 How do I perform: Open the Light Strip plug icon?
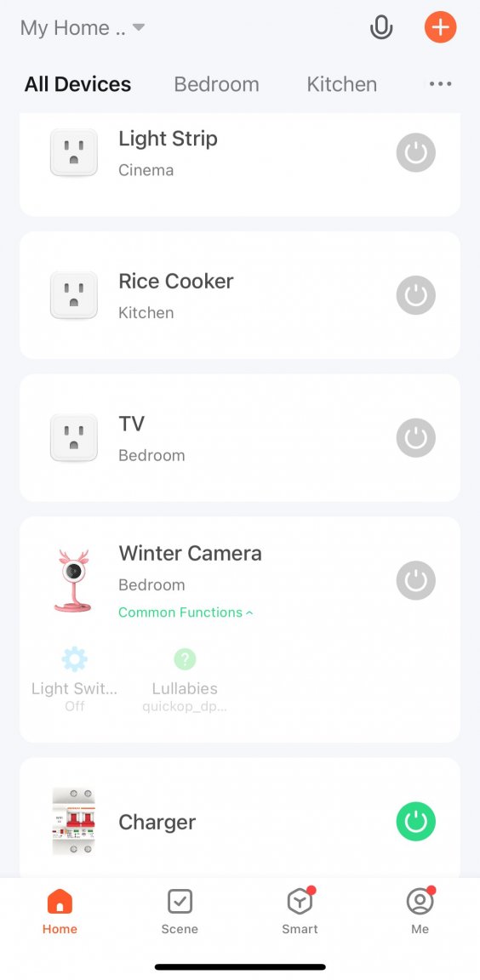74,152
